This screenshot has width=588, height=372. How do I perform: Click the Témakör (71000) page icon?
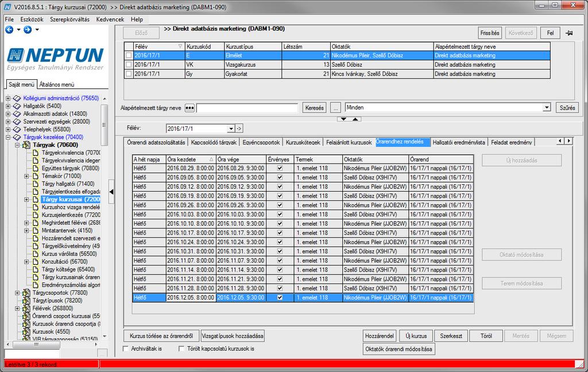point(36,176)
